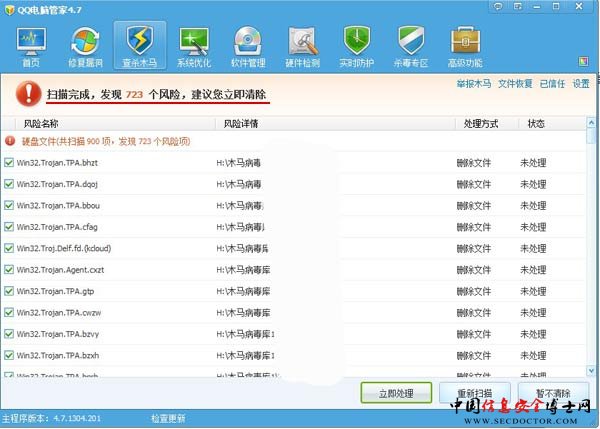Uncheck the Win32.Trojan.TPA.gtp checkbox
Image resolution: width=600 pixels, height=429 pixels.
point(9,291)
